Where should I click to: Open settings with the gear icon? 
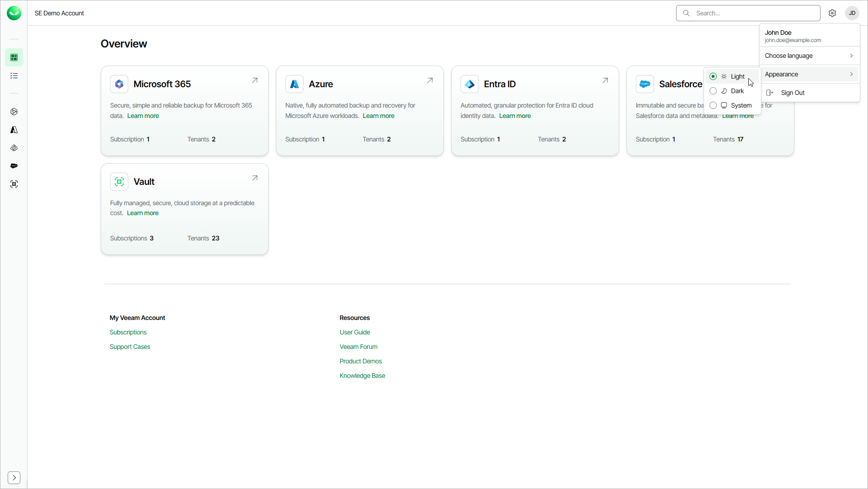click(x=832, y=13)
